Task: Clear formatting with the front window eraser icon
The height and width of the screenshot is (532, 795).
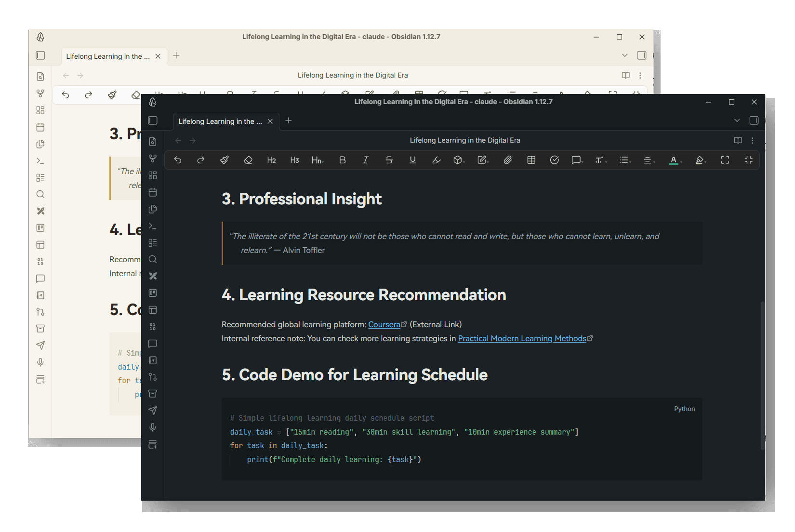Action: click(248, 160)
